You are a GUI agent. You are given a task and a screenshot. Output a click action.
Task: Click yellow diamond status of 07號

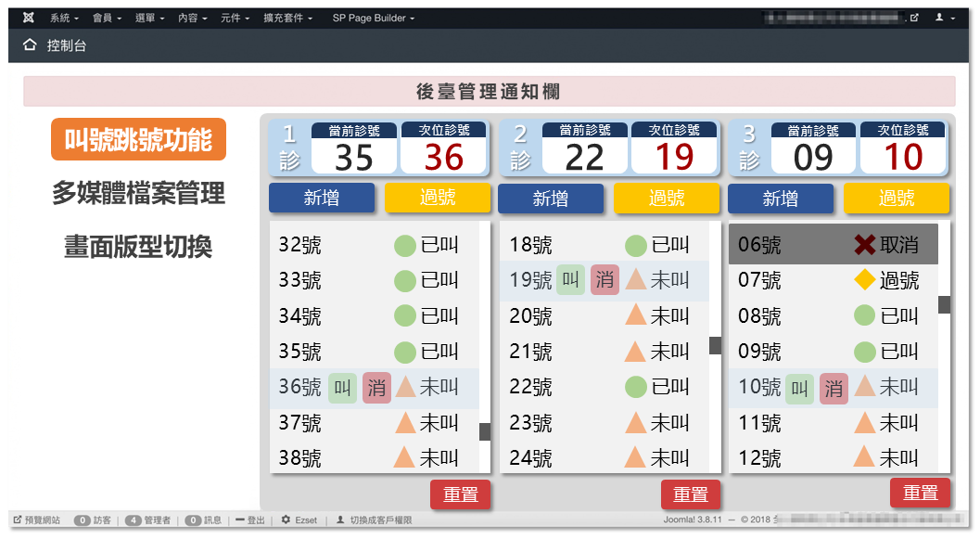pyautogui.click(x=865, y=279)
